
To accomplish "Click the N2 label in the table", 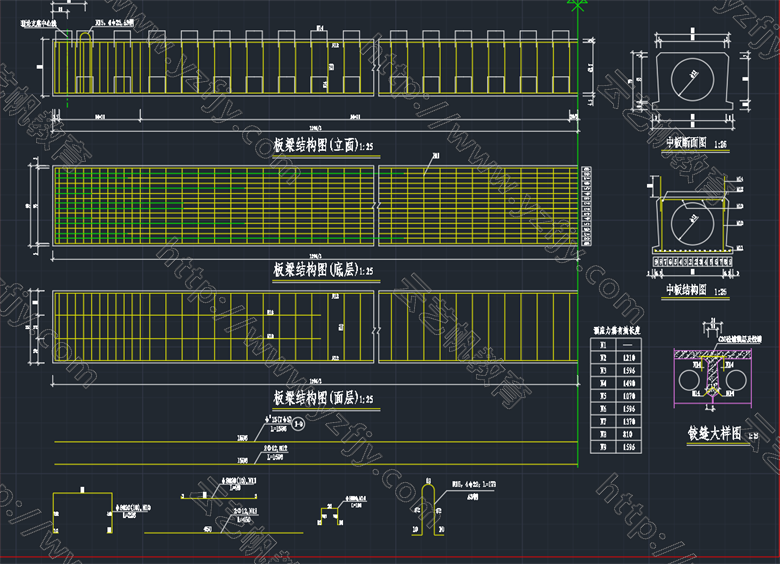I will 603,358.
